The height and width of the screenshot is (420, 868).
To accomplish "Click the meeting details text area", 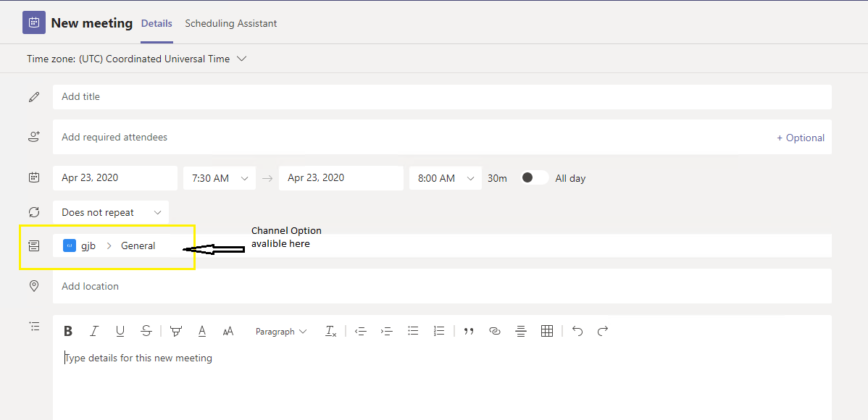I will click(442, 384).
